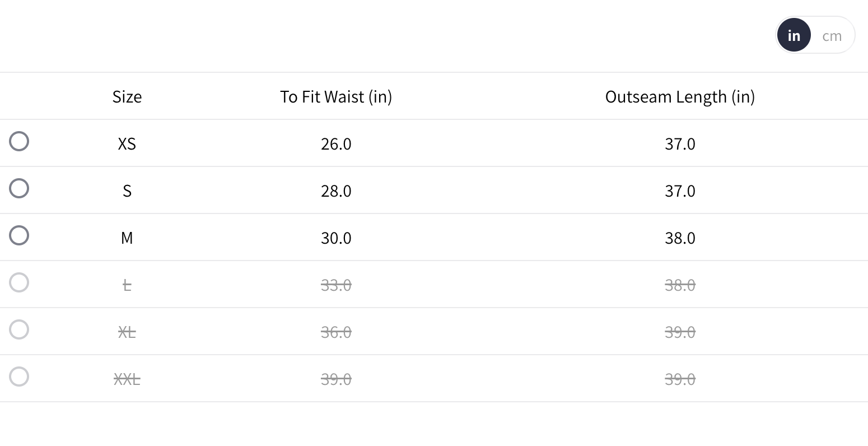Screen dimensions: 868x446
Task: Click the Size column header
Action: [x=127, y=96]
